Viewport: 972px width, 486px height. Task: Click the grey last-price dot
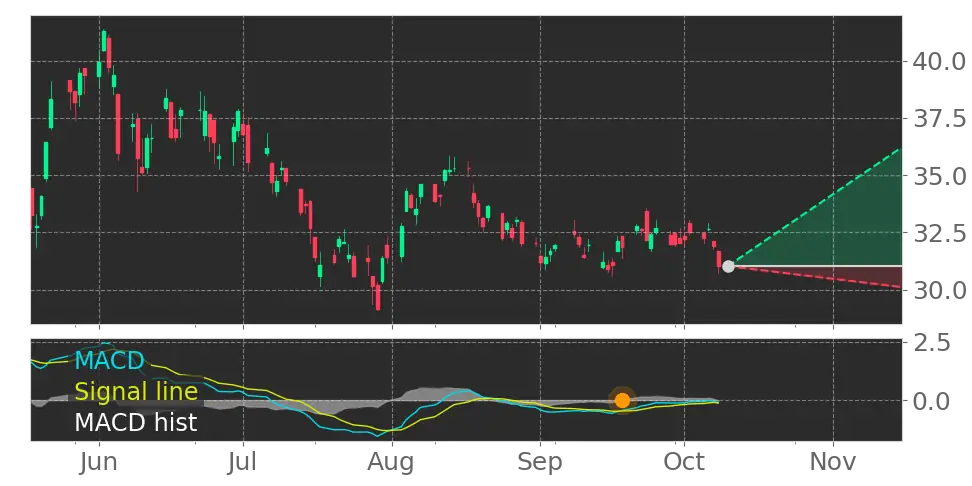click(x=728, y=266)
